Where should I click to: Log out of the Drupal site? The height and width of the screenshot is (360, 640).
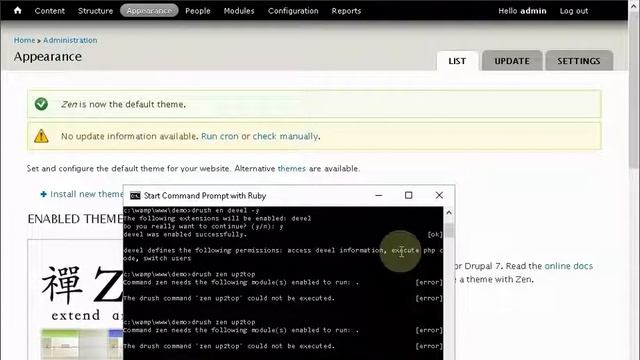pyautogui.click(x=573, y=11)
